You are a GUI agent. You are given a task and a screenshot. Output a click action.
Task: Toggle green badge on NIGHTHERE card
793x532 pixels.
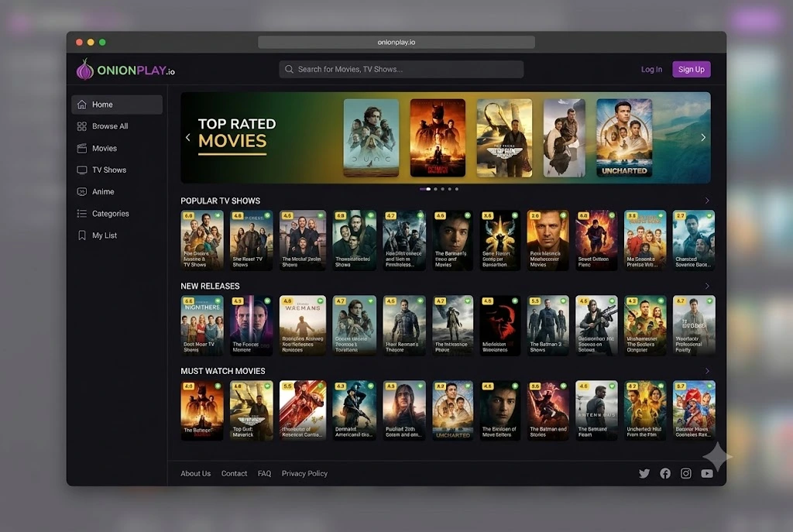(218, 301)
